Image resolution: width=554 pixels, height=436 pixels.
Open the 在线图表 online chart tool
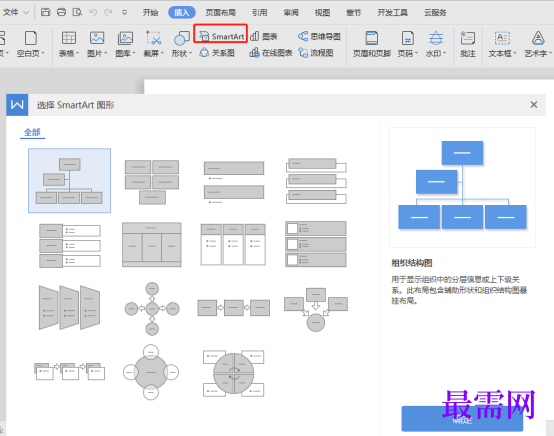click(271, 53)
